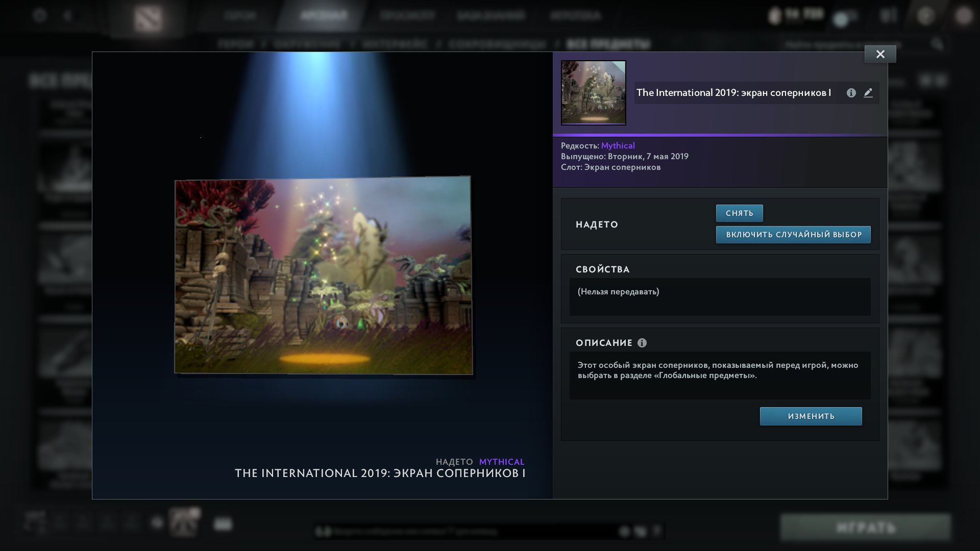Click the ИЗМЕНИТЬ button

811,416
